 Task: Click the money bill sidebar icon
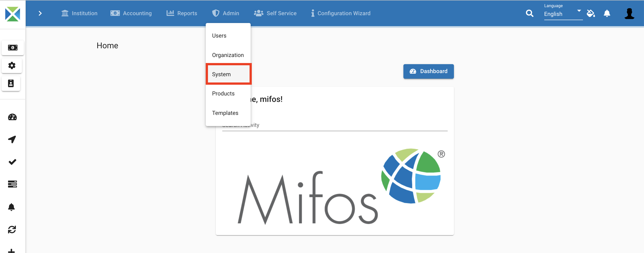tap(13, 47)
